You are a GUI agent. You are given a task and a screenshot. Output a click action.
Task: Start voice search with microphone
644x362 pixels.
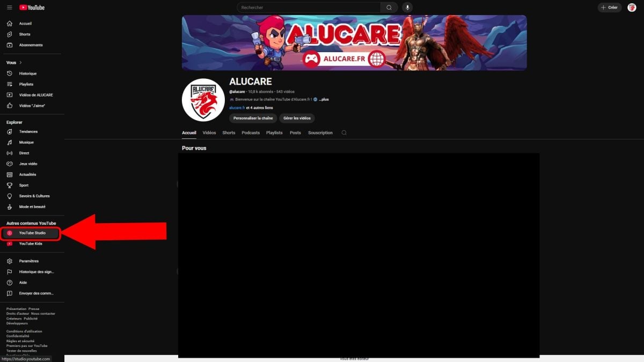coord(407,8)
